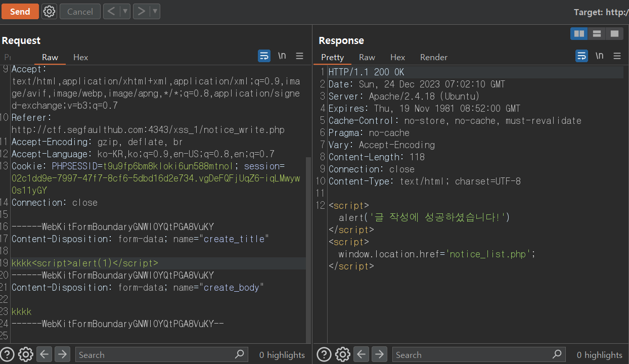
Task: Click the Content-Length: 118 header
Action: tap(377, 157)
